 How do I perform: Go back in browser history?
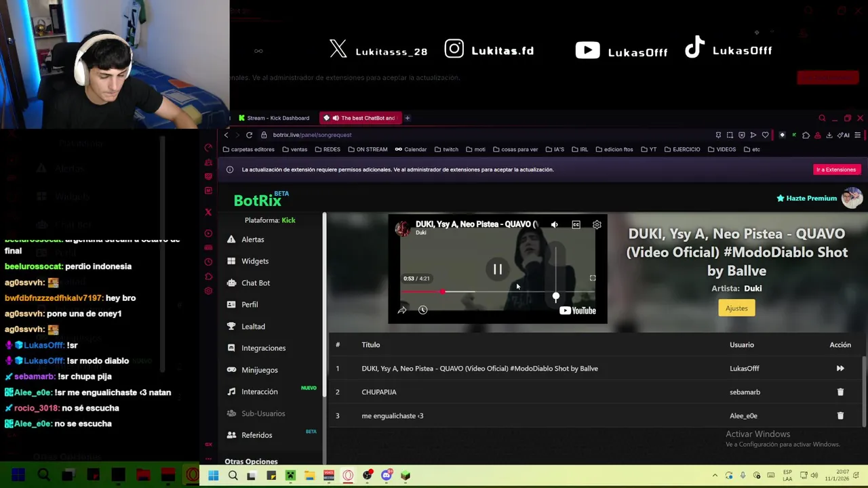pyautogui.click(x=226, y=135)
